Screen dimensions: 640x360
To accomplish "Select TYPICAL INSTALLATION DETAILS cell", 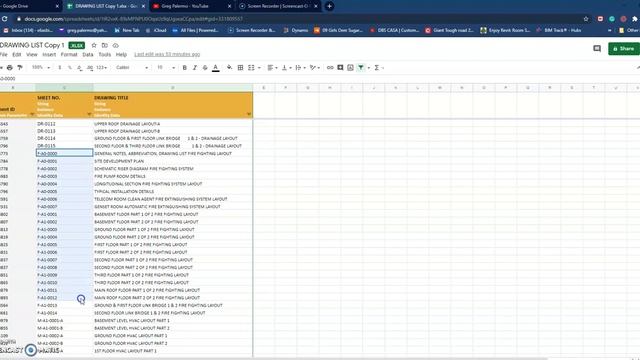I will coord(173,191).
